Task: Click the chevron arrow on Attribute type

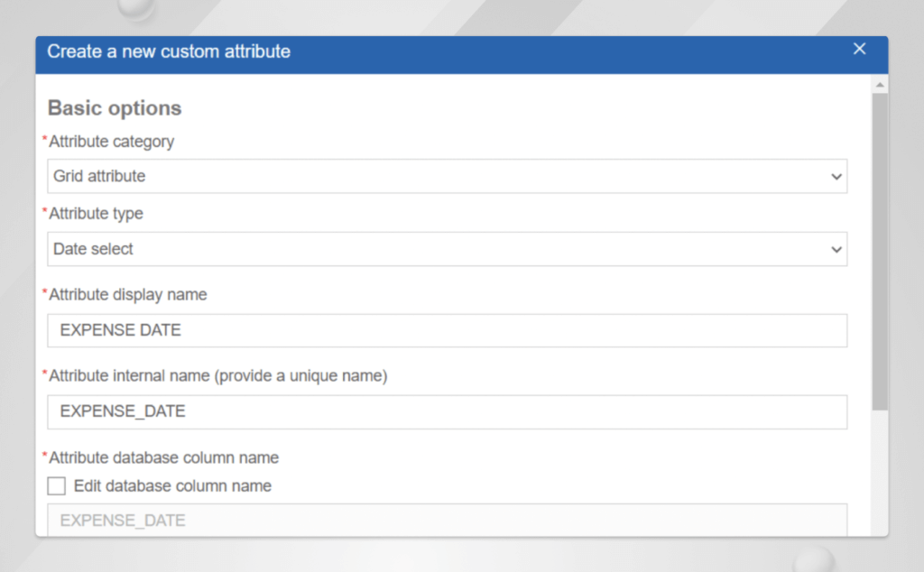Action: (836, 250)
